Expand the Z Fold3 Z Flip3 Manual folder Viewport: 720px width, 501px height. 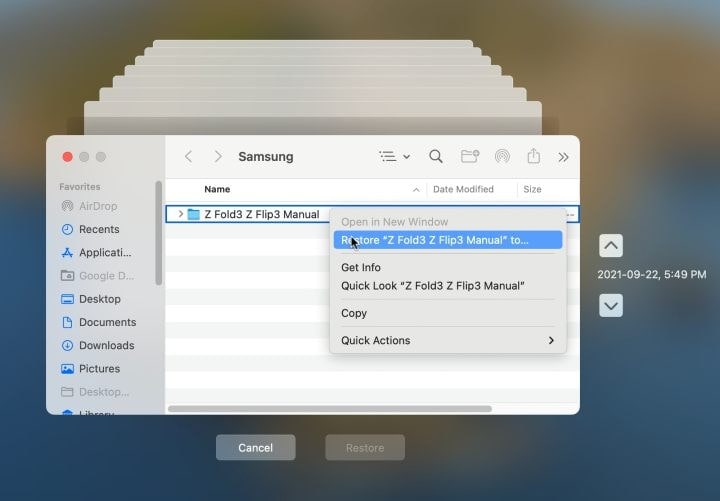[180, 214]
